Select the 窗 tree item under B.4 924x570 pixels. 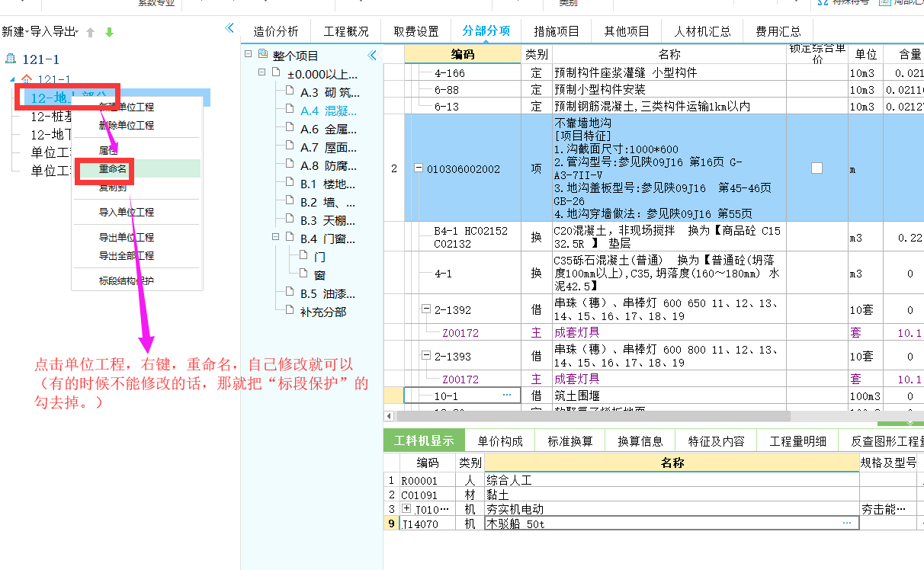[319, 275]
